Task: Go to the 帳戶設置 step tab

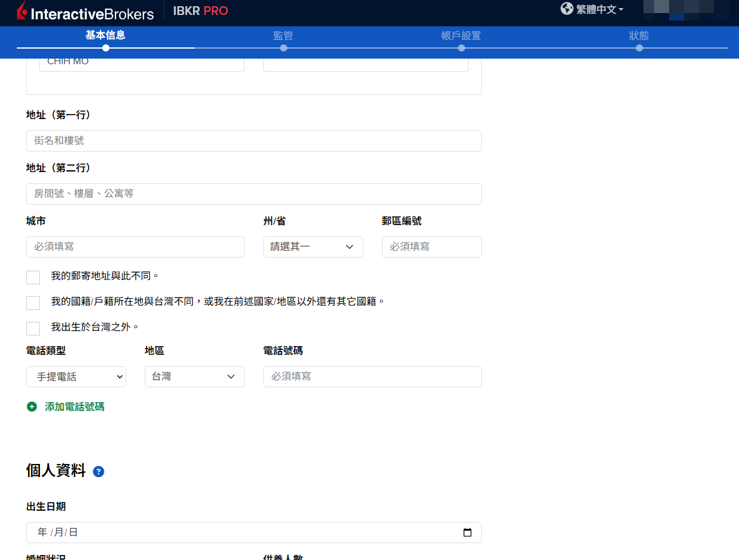Action: [461, 36]
